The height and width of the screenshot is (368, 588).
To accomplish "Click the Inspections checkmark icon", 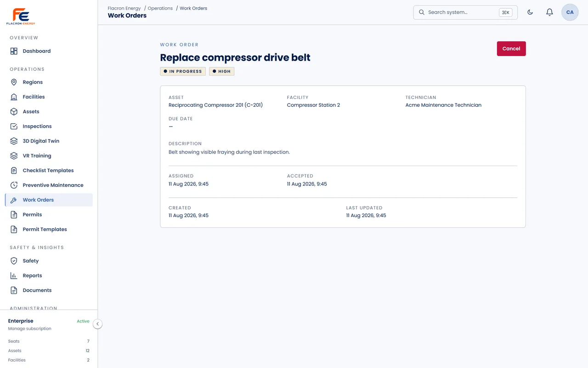I will pyautogui.click(x=14, y=126).
